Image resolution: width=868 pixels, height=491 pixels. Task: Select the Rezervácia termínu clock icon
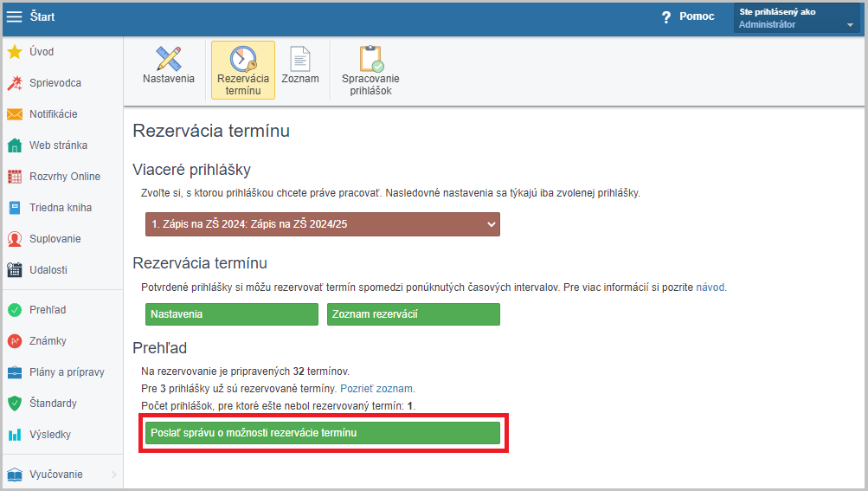point(243,59)
